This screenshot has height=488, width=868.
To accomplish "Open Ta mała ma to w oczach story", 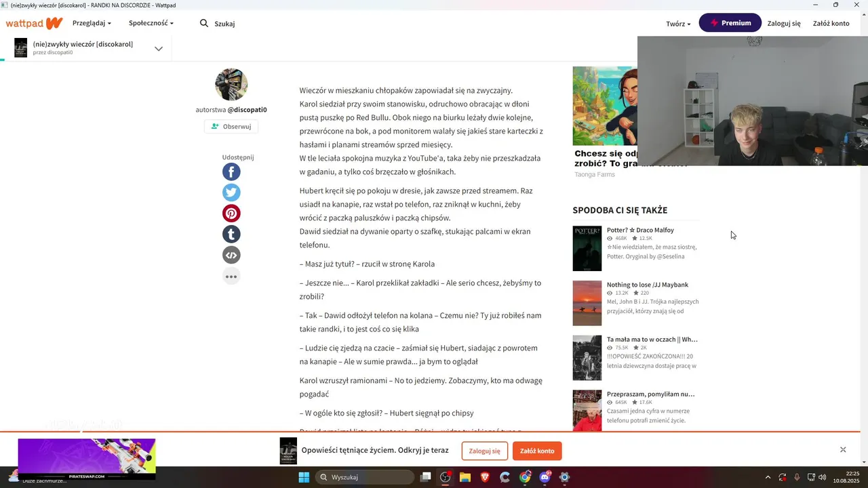I will (652, 340).
